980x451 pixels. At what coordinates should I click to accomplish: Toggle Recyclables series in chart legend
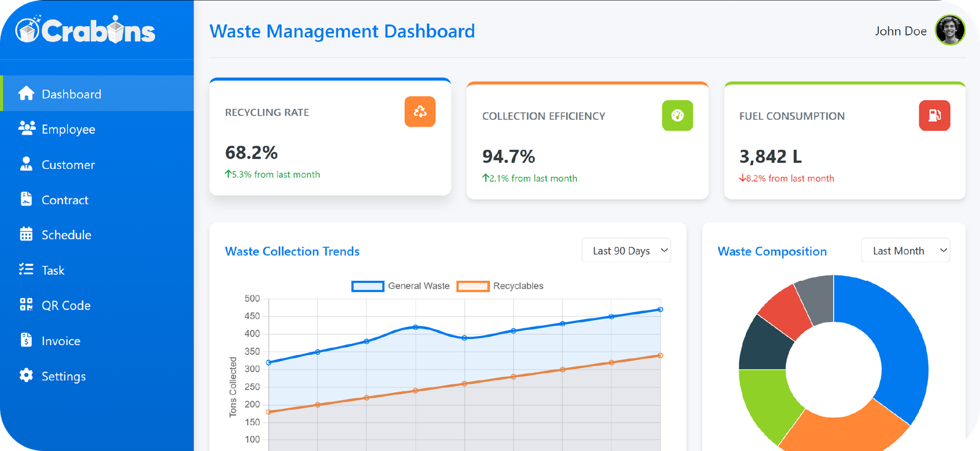click(518, 286)
